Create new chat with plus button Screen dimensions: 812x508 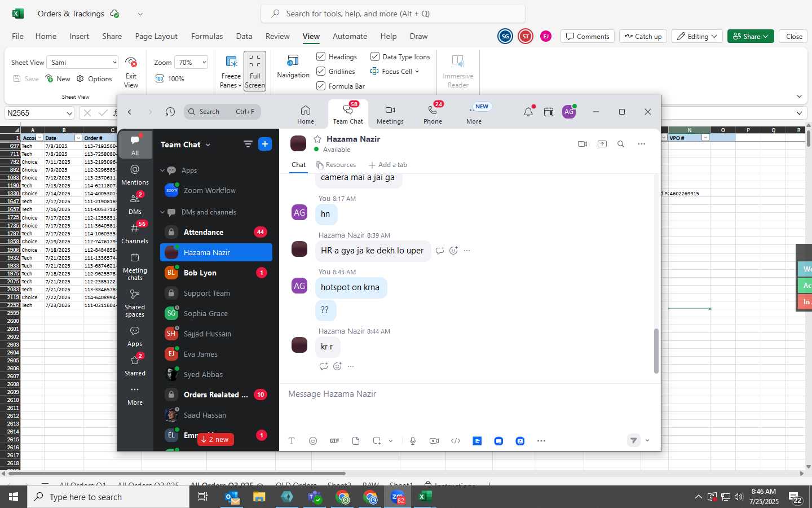coord(264,144)
